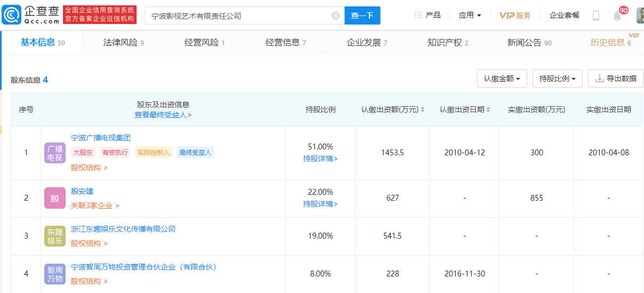This screenshot has width=644, height=293.
Task: Select the 855 paid-in capital cell
Action: (537, 198)
